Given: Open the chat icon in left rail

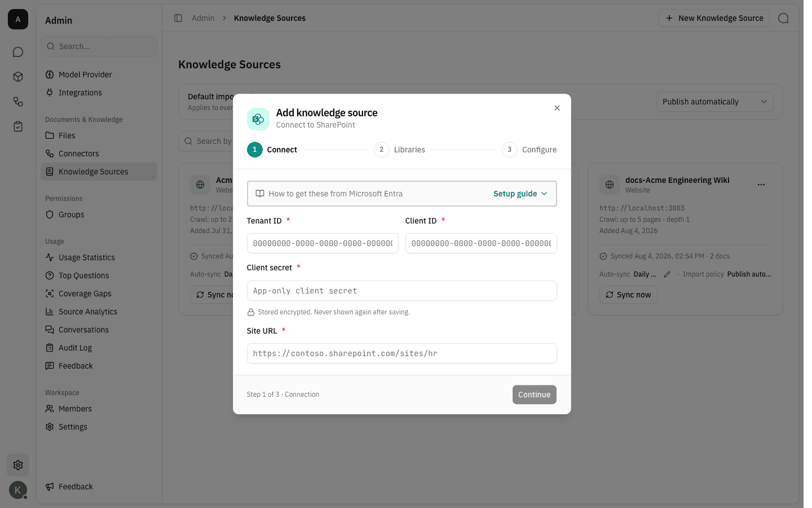Looking at the screenshot, I should (18, 52).
